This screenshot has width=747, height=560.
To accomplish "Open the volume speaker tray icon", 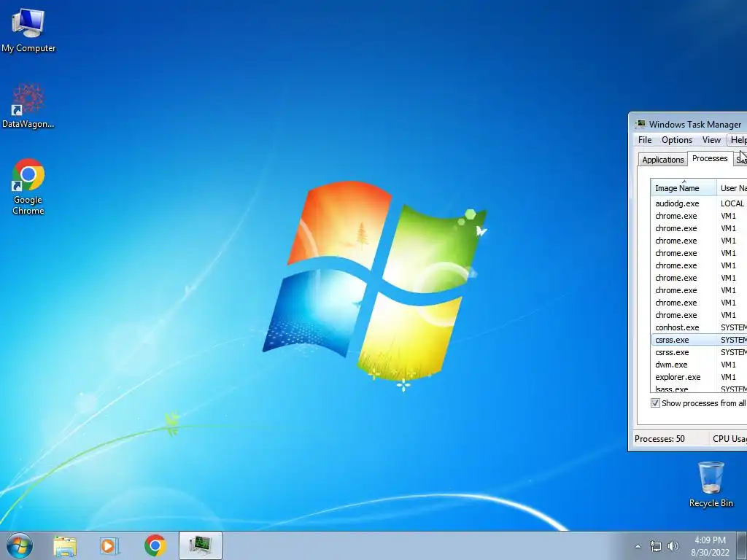I will (x=673, y=546).
